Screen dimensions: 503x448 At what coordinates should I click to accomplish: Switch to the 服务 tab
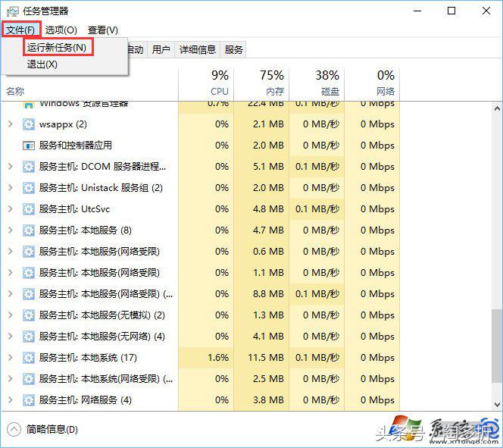click(x=233, y=50)
